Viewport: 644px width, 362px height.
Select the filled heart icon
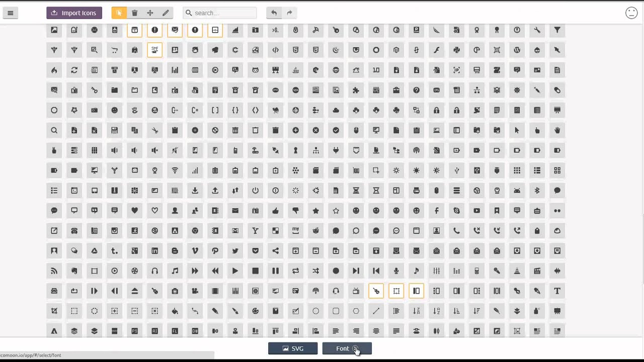[x=134, y=211]
